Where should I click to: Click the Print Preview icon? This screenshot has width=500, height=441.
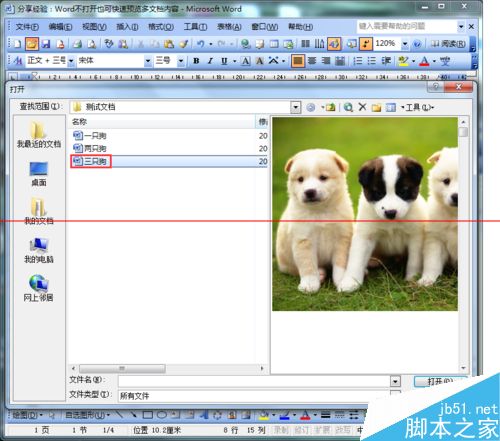(91, 44)
